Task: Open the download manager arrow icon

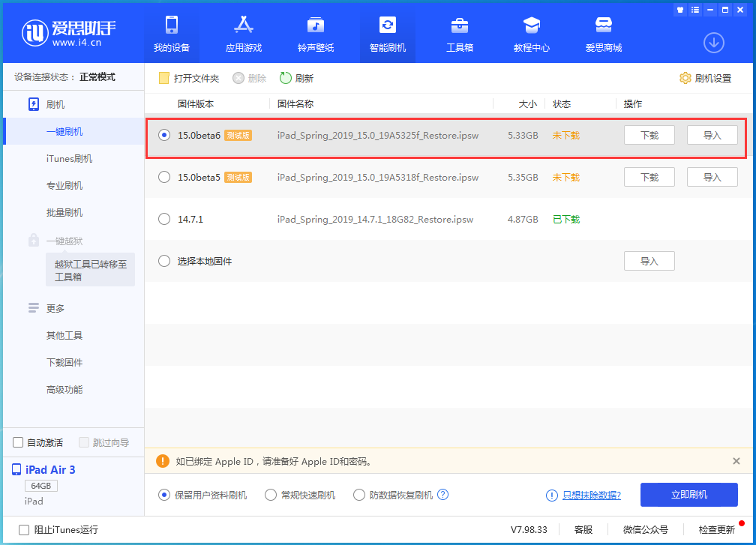Action: [713, 43]
